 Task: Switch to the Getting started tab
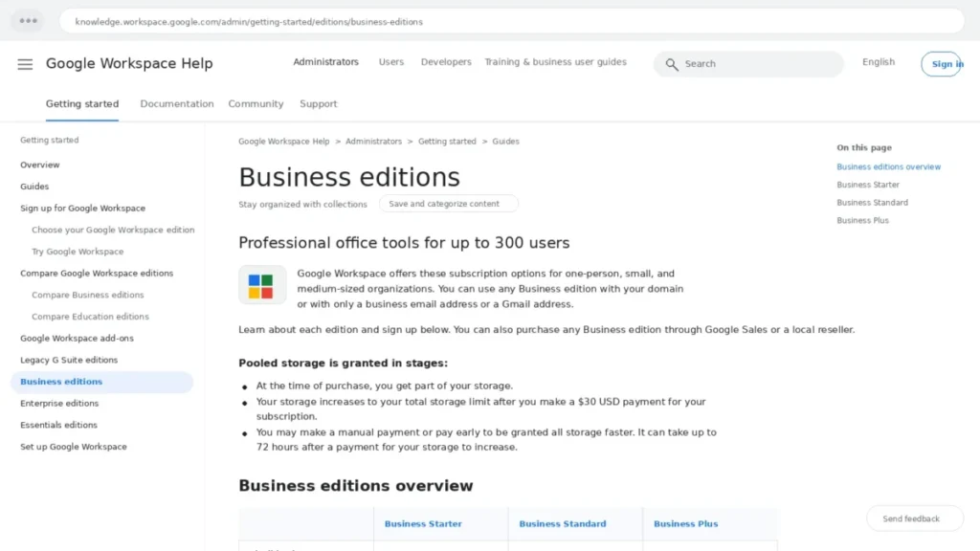(82, 103)
